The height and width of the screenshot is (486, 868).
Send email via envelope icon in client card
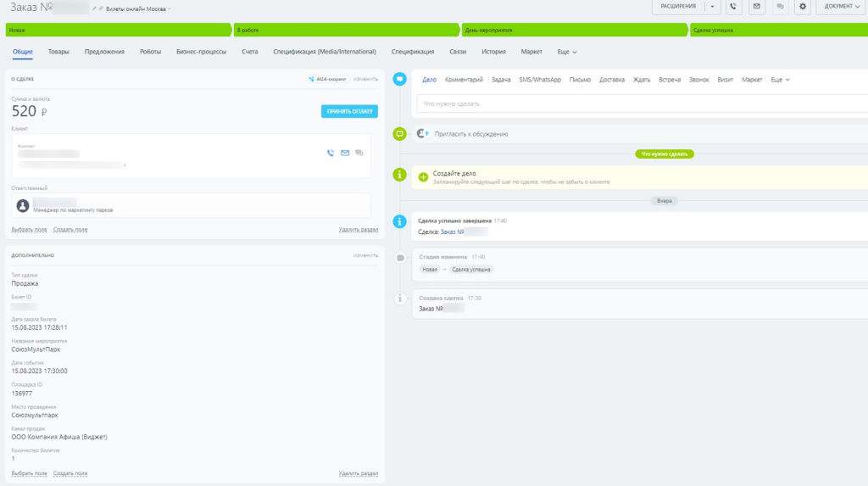[x=345, y=153]
